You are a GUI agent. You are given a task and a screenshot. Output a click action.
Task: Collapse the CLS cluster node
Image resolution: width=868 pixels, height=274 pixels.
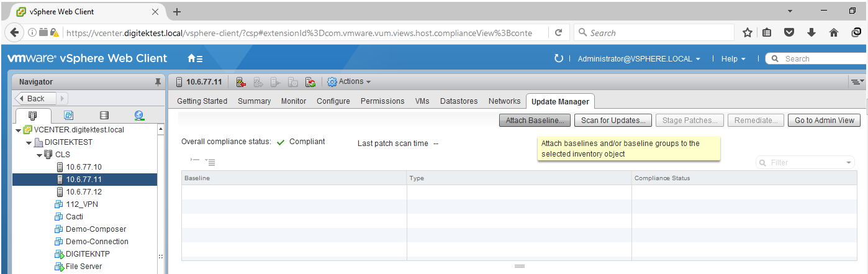40,155
